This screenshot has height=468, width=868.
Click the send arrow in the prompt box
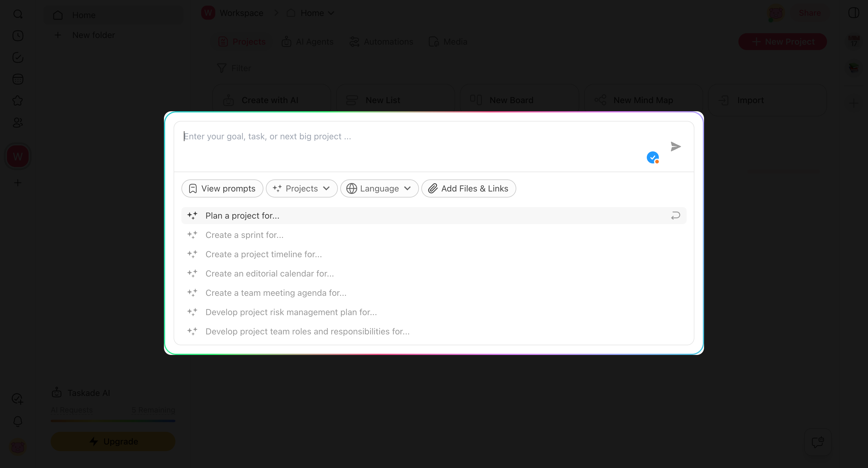[x=676, y=147]
